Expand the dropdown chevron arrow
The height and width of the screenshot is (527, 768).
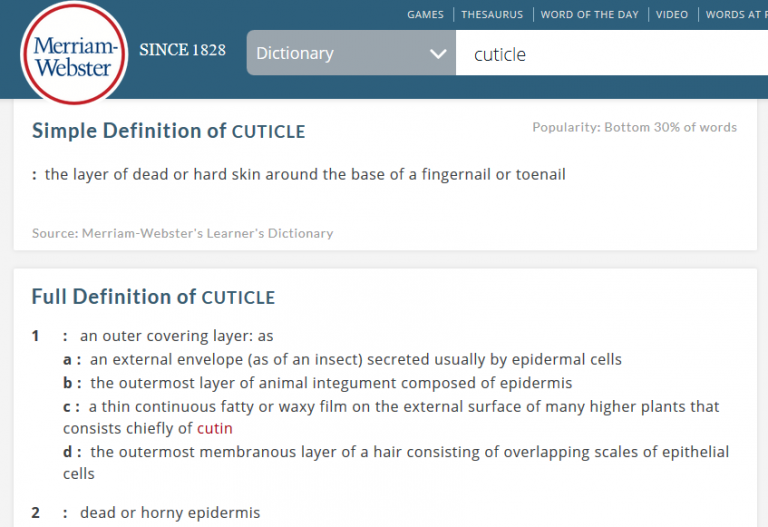point(438,53)
